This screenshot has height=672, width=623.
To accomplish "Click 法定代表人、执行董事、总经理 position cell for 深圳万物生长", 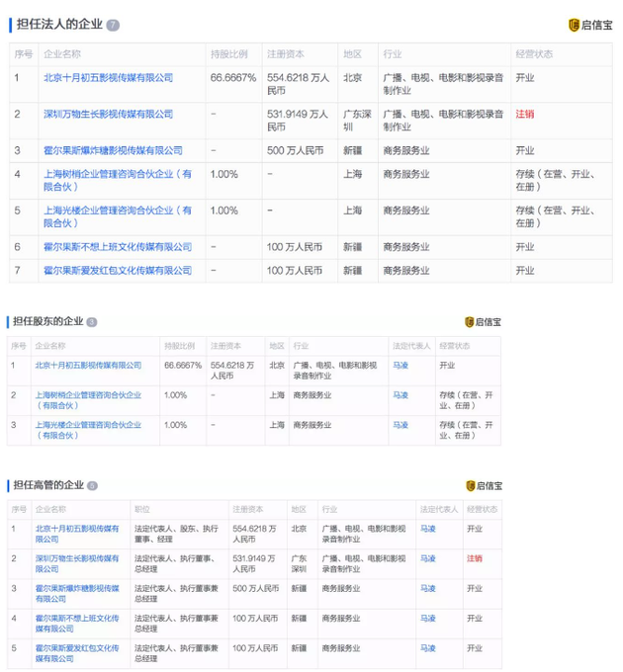I will (x=175, y=563).
